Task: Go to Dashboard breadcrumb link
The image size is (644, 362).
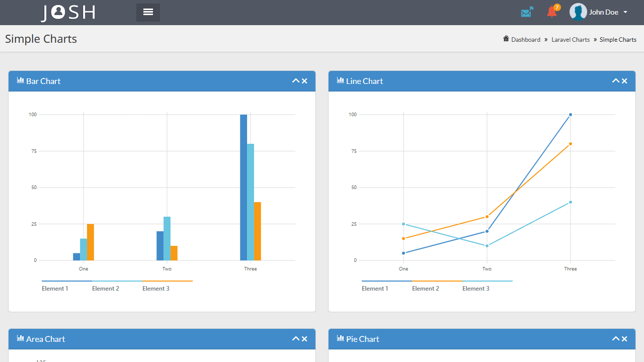Action: click(x=526, y=39)
